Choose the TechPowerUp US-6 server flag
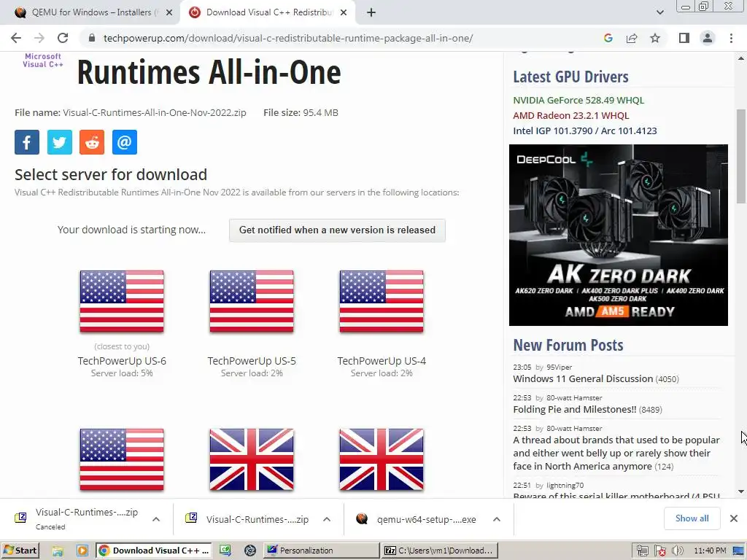The image size is (747, 560). click(x=122, y=301)
